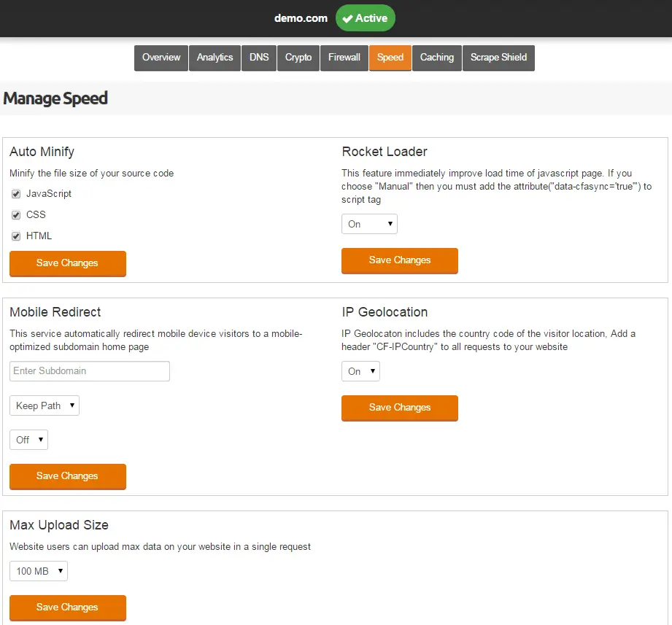Open the Mobile Redirect Off dropdown
Screen dimensions: 672x625
[28, 440]
